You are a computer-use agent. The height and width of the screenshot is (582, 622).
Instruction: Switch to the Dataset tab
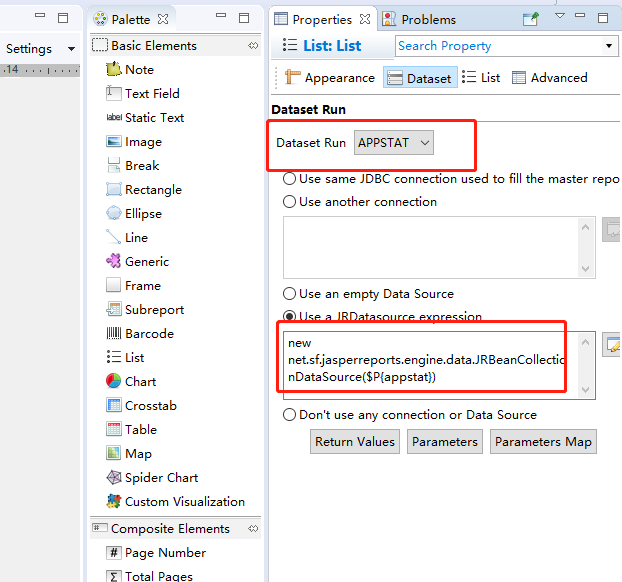pyautogui.click(x=420, y=77)
